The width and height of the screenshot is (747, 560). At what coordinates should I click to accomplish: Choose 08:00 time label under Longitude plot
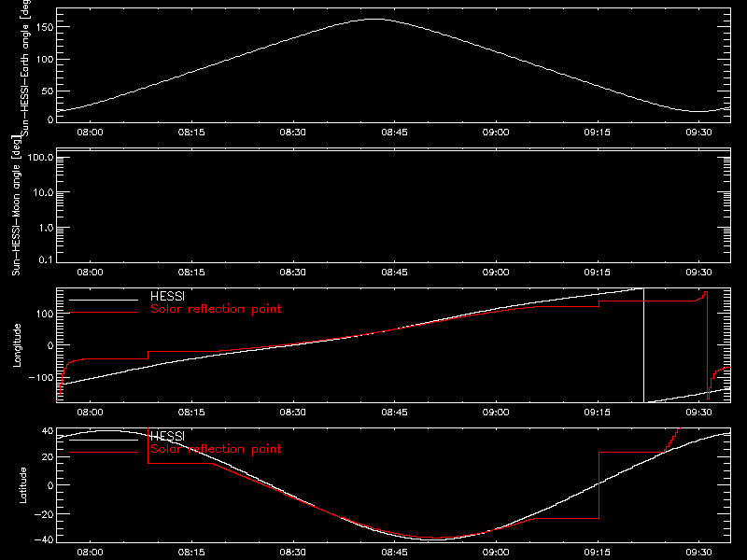(90, 412)
